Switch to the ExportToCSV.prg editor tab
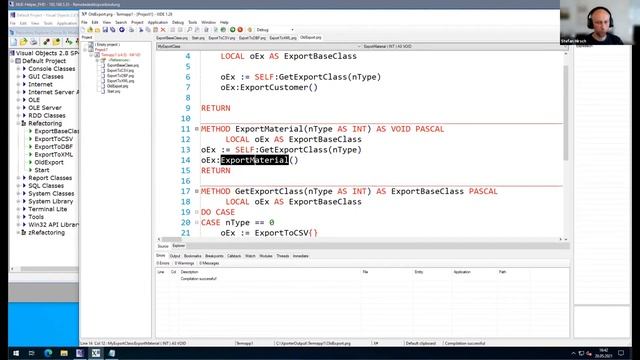The height and width of the screenshot is (360, 640). pyautogui.click(x=222, y=38)
